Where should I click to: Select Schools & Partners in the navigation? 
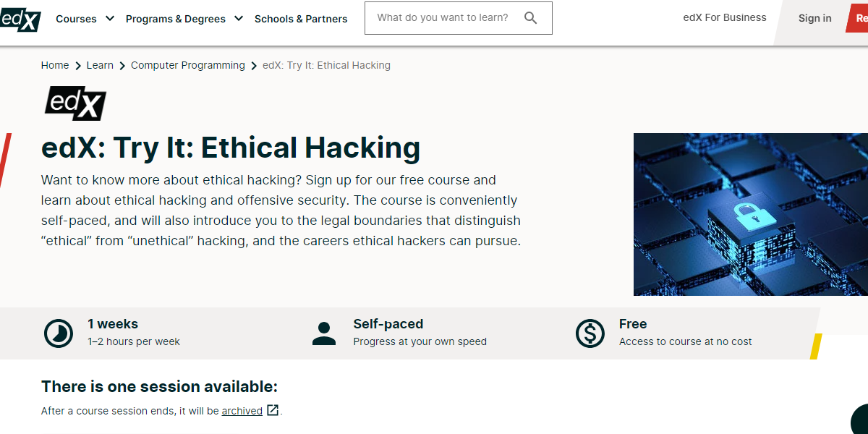[301, 18]
